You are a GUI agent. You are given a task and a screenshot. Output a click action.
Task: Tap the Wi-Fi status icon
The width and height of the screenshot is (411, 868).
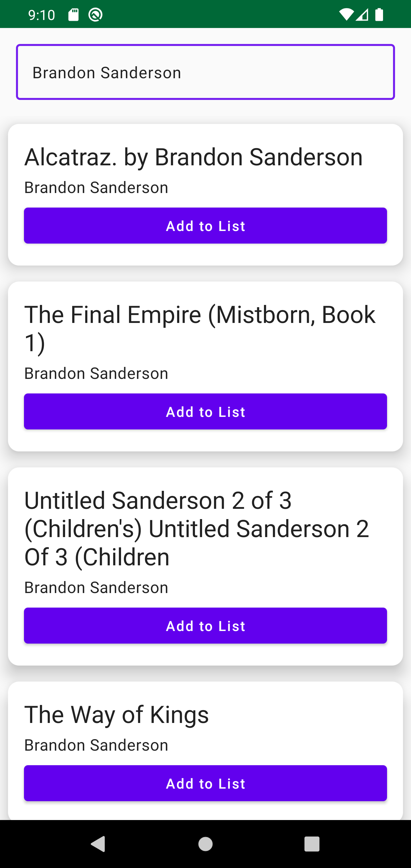tap(346, 15)
